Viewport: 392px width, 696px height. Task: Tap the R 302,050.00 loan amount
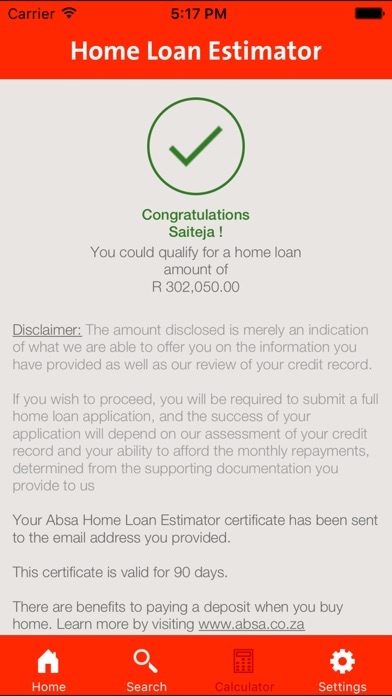pos(196,287)
